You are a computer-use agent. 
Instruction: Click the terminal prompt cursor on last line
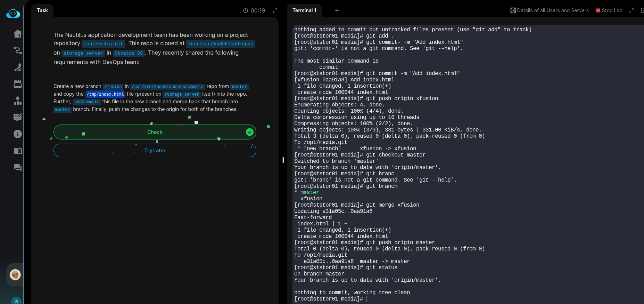click(x=368, y=299)
